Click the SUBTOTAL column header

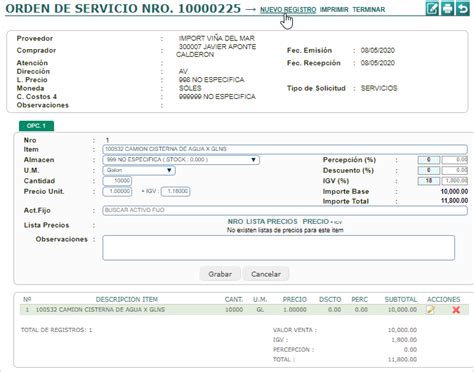(401, 299)
